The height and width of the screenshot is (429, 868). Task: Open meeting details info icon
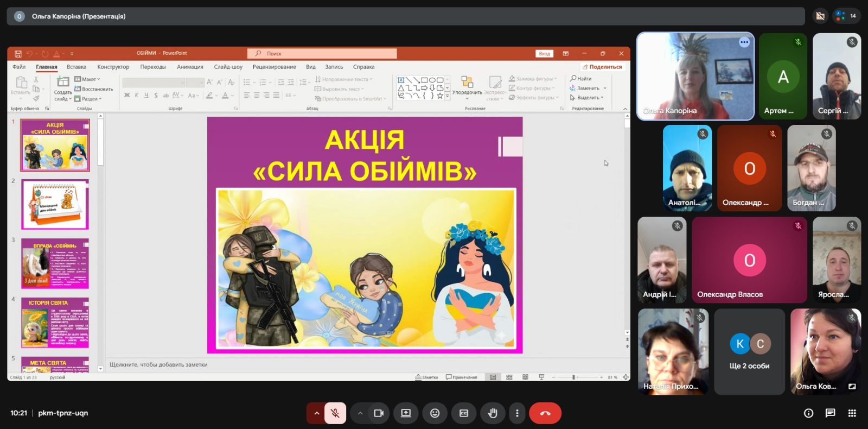pos(808,413)
